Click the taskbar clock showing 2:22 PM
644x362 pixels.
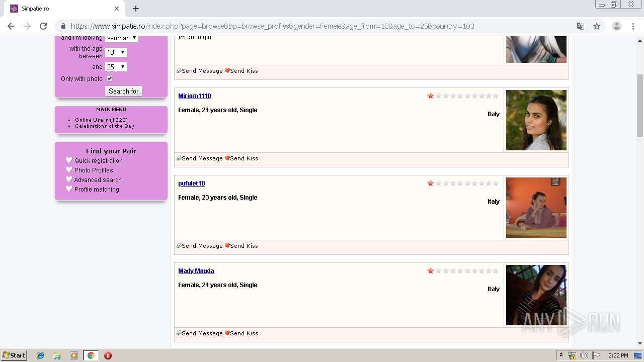pyautogui.click(x=618, y=355)
